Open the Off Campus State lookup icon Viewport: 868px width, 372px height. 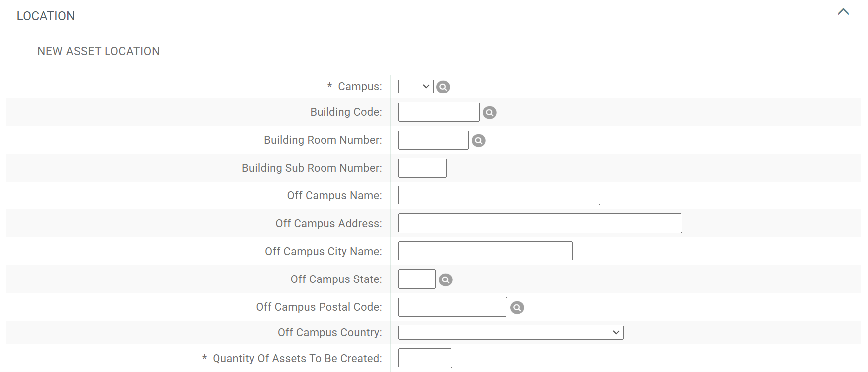coord(445,280)
